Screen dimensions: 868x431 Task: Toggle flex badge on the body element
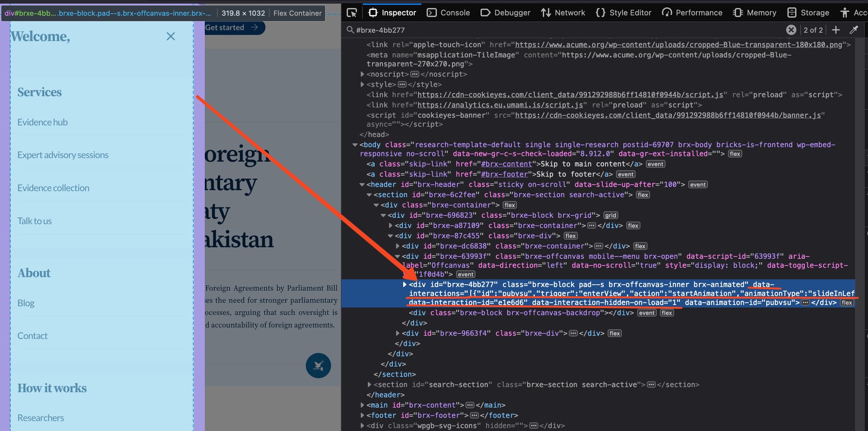(735, 154)
